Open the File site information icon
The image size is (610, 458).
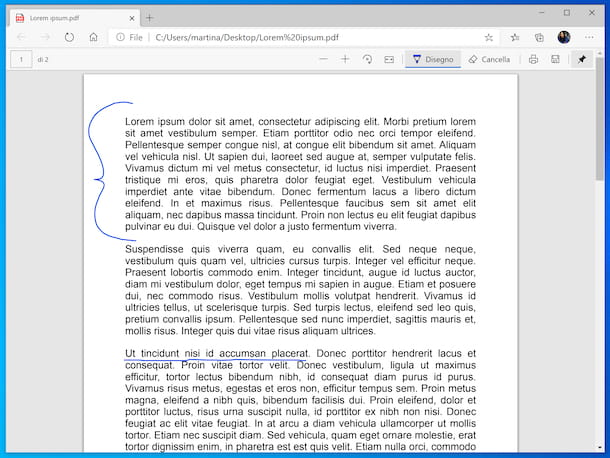coord(121,37)
